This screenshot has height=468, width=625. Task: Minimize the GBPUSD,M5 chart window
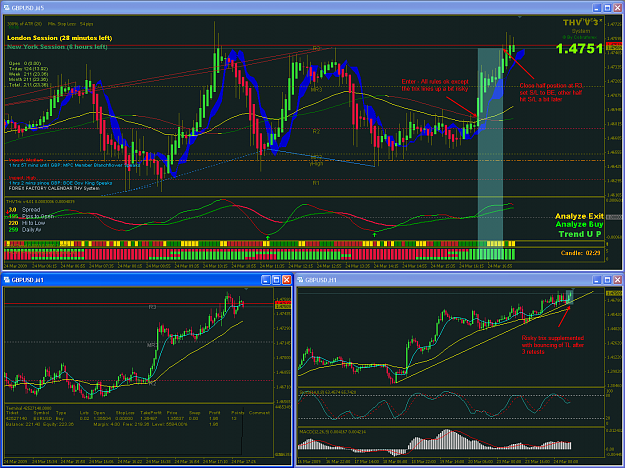coord(597,8)
